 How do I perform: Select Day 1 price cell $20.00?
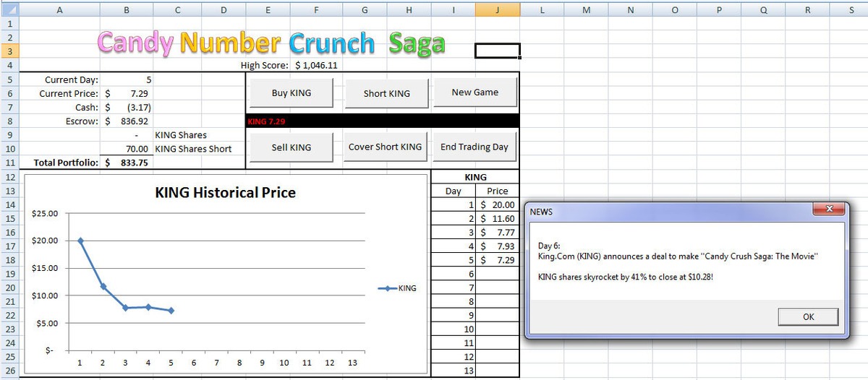498,205
